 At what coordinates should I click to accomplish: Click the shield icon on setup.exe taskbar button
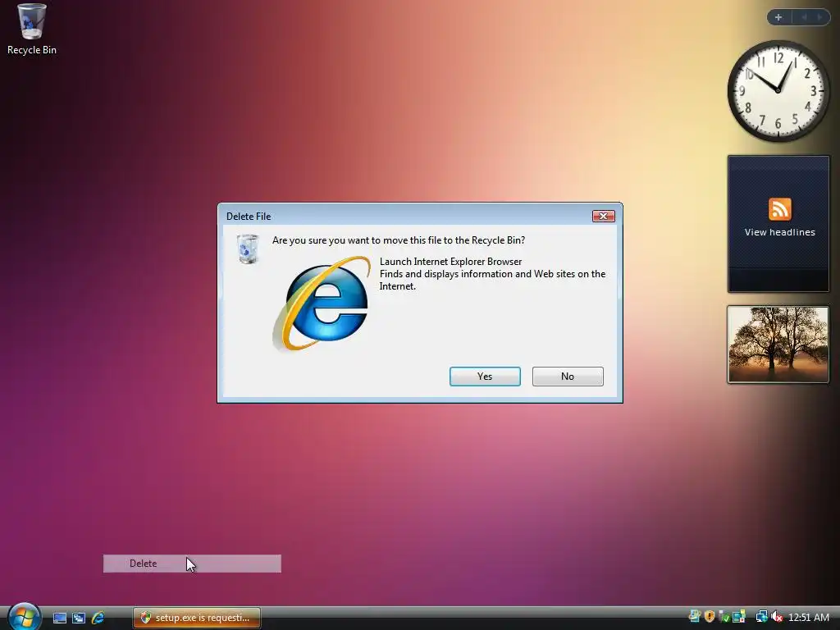coord(145,618)
